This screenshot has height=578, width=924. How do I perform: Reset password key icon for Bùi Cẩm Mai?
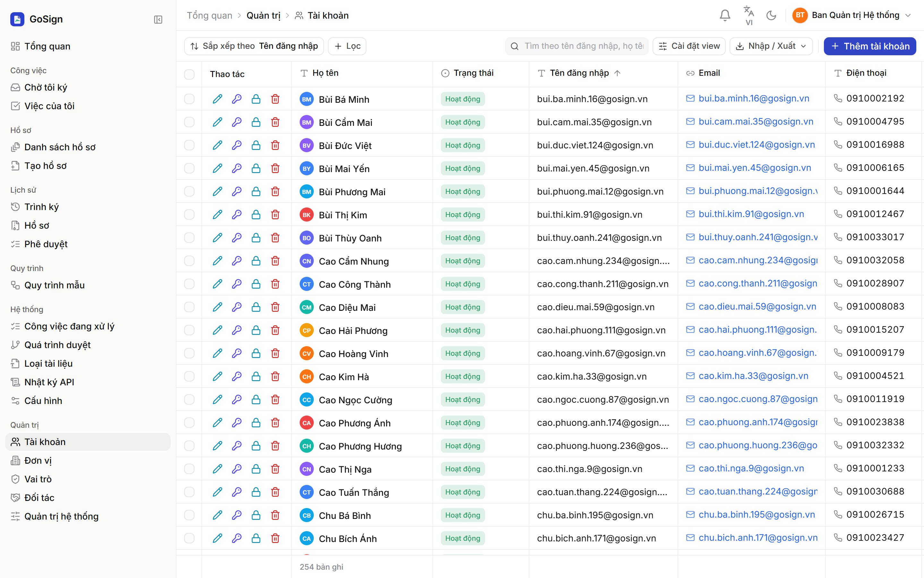[x=237, y=122]
